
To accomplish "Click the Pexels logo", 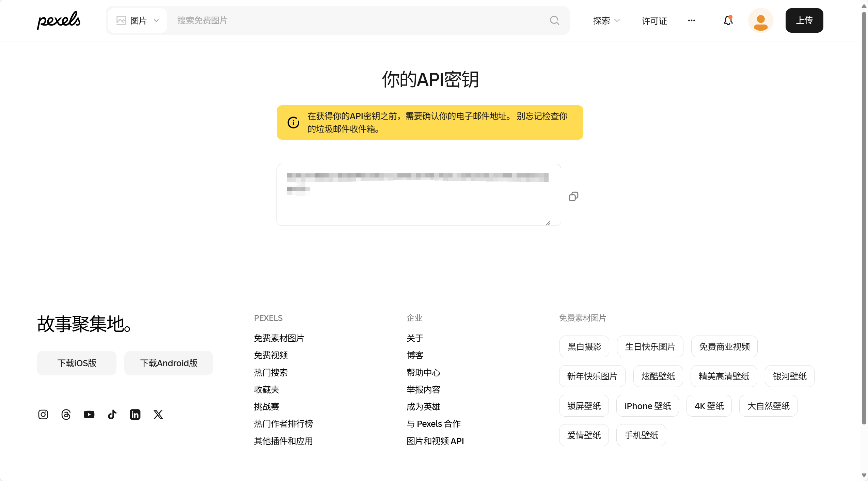I will pos(59,20).
